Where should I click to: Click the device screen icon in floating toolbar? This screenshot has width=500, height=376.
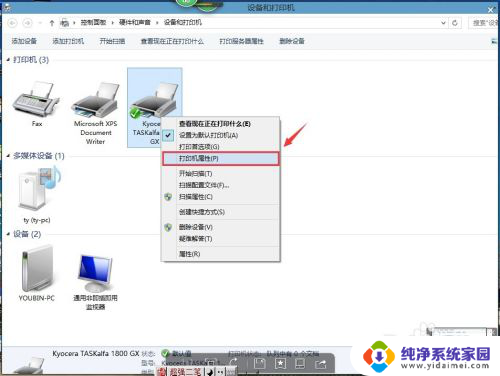(300, 363)
